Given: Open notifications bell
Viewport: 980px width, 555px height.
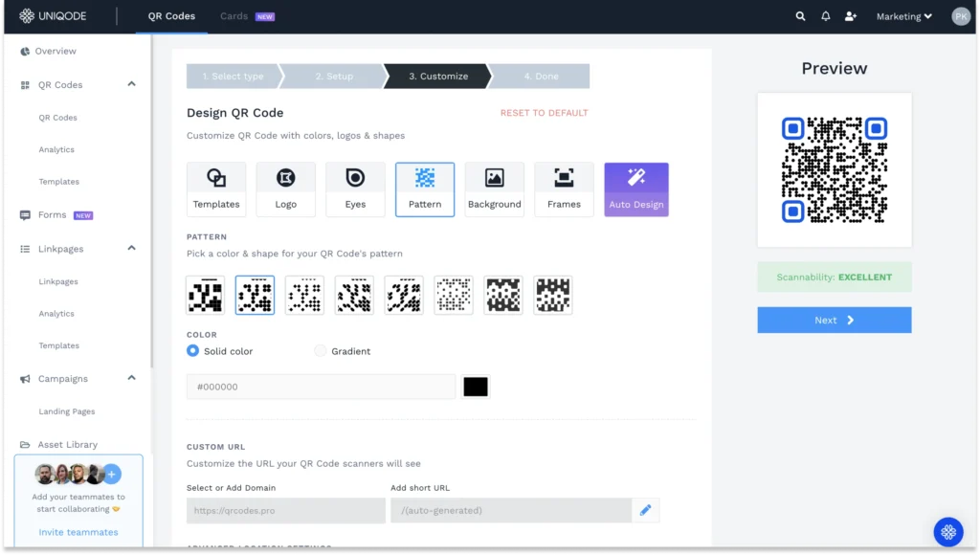Looking at the screenshot, I should (826, 16).
